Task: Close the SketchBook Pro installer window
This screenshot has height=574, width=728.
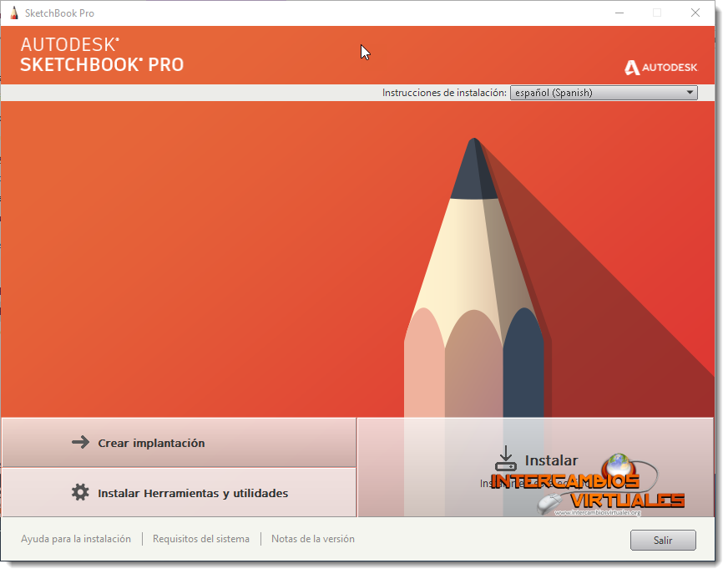Action: click(695, 13)
